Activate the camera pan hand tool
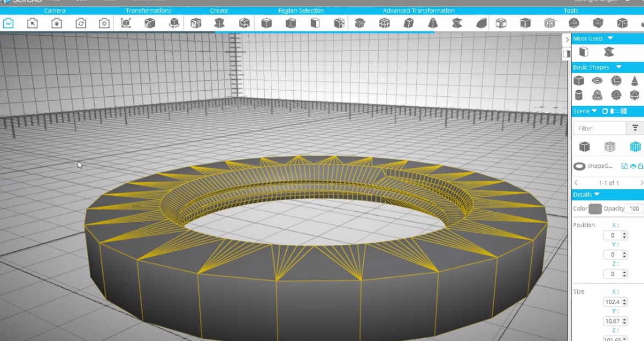644x341 pixels. coord(57,24)
